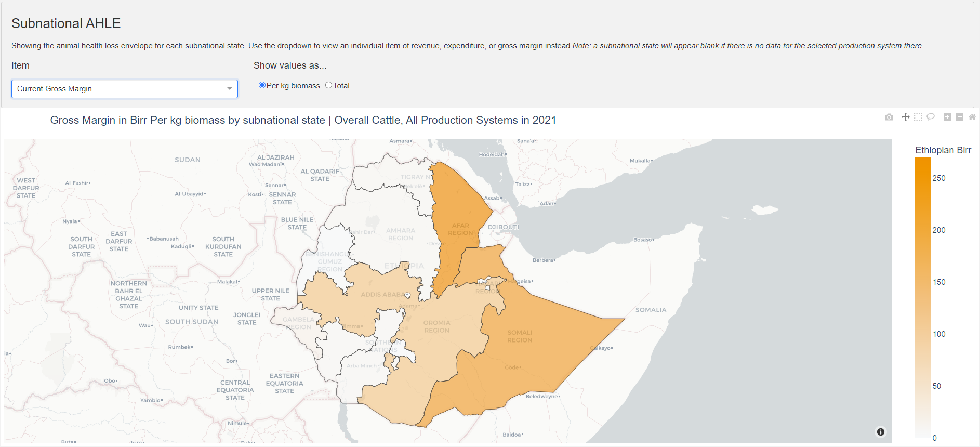Click the 100 tick label on colorbar
This screenshot has width=980, height=447.
pyautogui.click(x=939, y=334)
